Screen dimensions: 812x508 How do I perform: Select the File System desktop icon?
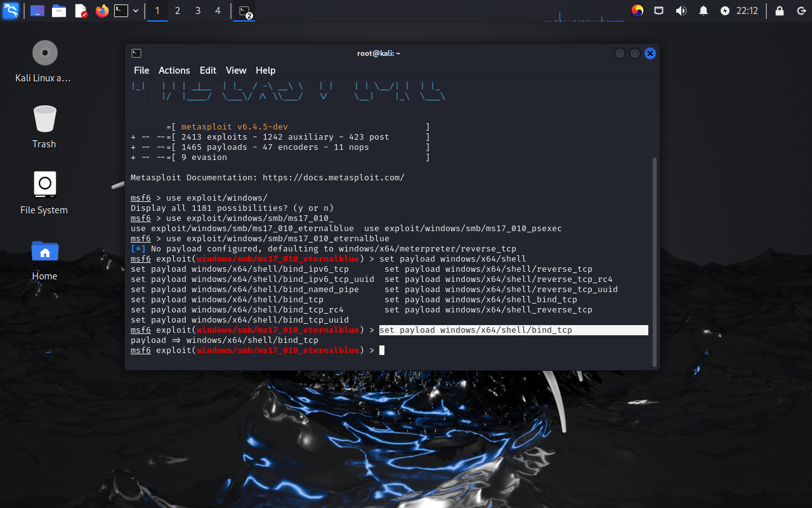pos(44,193)
